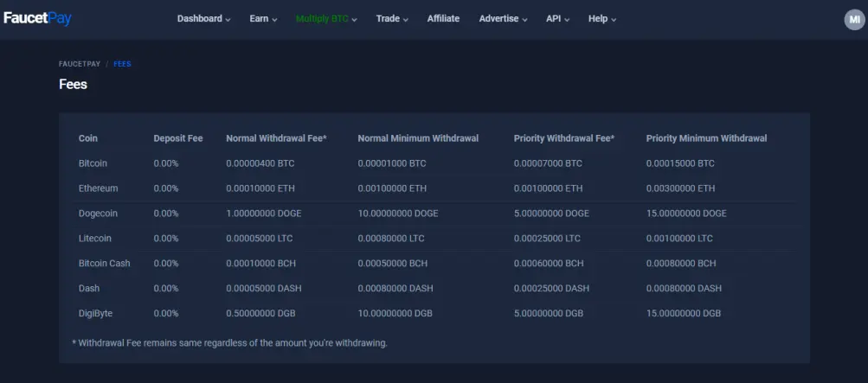Expand the API menu
Image resolution: width=868 pixels, height=383 pixels.
coord(557,19)
